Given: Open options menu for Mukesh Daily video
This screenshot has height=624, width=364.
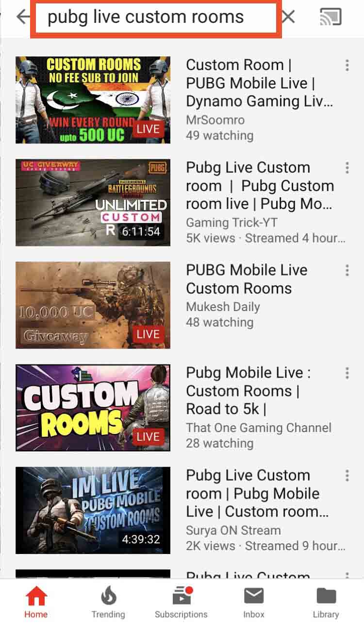Looking at the screenshot, I should [x=347, y=270].
